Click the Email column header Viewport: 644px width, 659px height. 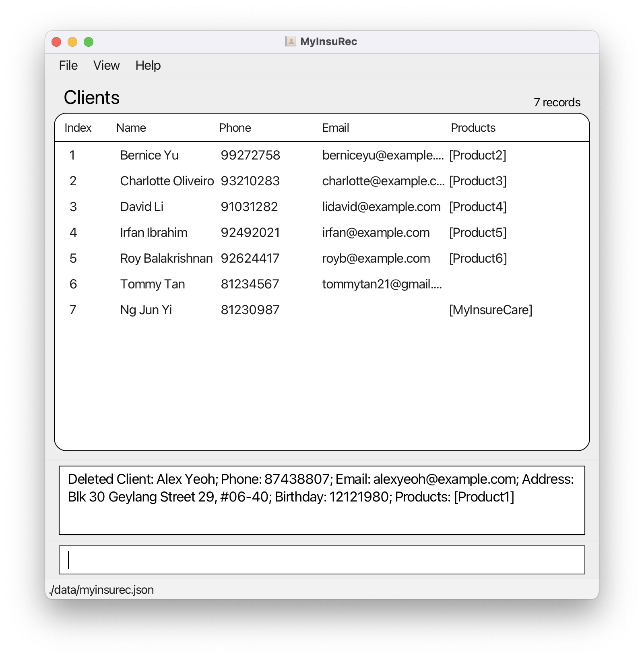coord(335,128)
